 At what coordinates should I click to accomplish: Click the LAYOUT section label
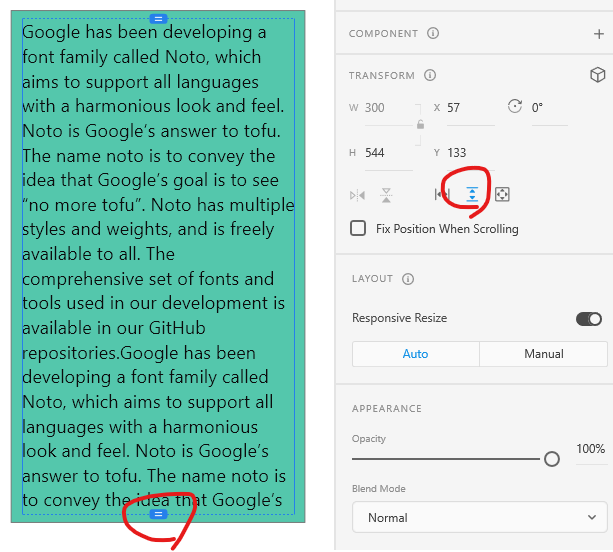click(372, 279)
